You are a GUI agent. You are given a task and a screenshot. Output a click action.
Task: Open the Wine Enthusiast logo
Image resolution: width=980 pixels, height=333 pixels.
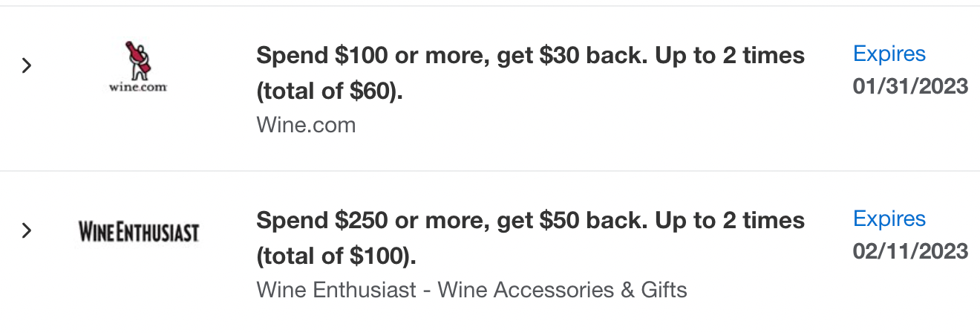(139, 232)
